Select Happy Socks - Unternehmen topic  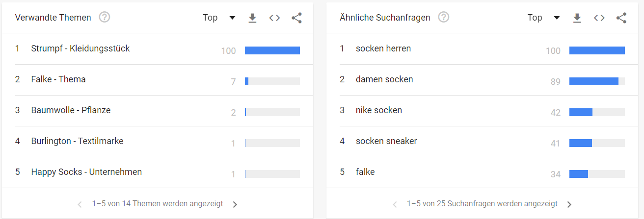[x=86, y=172]
